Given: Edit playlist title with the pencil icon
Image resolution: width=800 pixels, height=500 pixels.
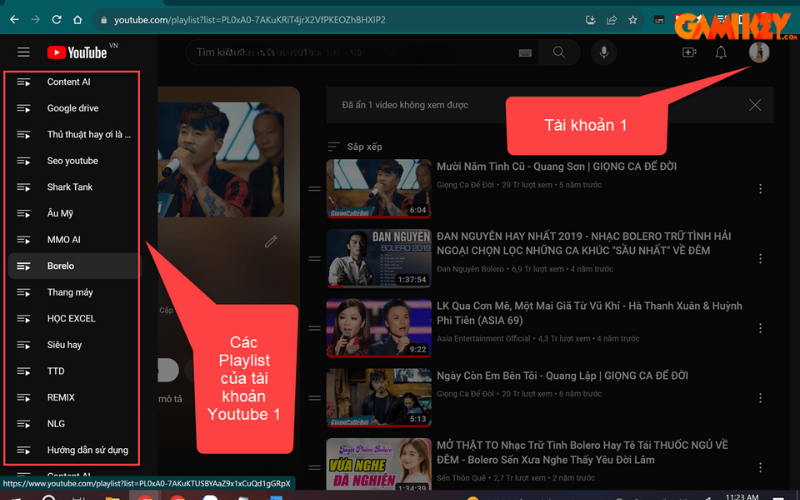Looking at the screenshot, I should pyautogui.click(x=270, y=241).
